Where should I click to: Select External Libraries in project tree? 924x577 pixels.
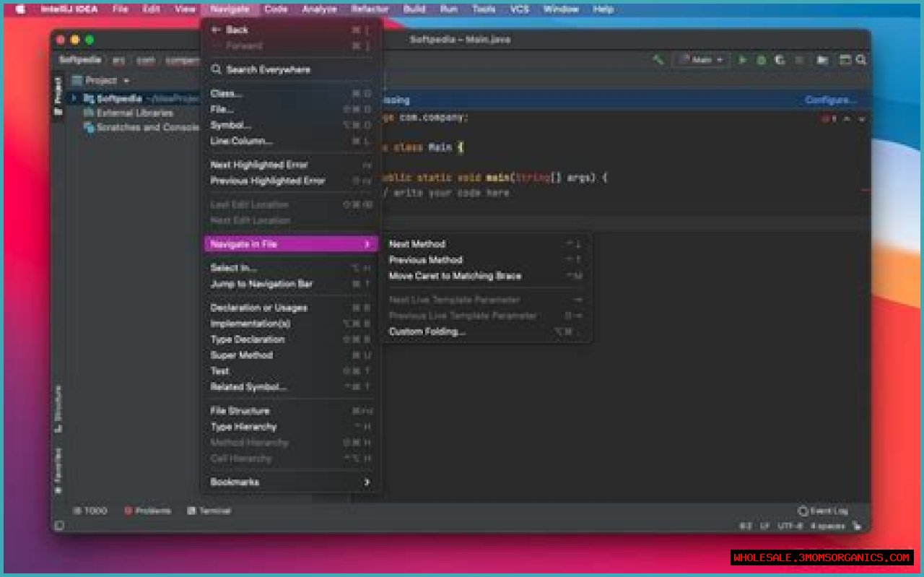(128, 113)
